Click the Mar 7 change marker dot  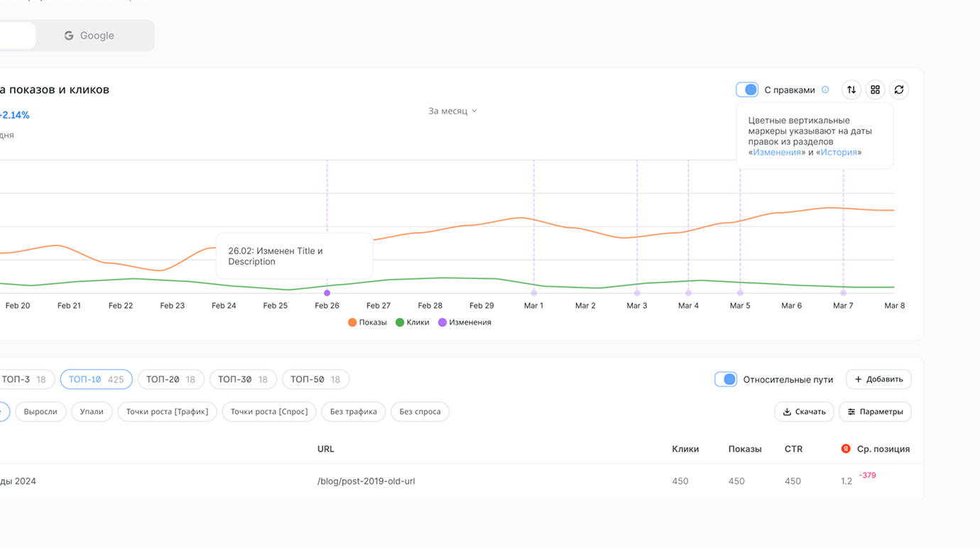[x=844, y=292]
